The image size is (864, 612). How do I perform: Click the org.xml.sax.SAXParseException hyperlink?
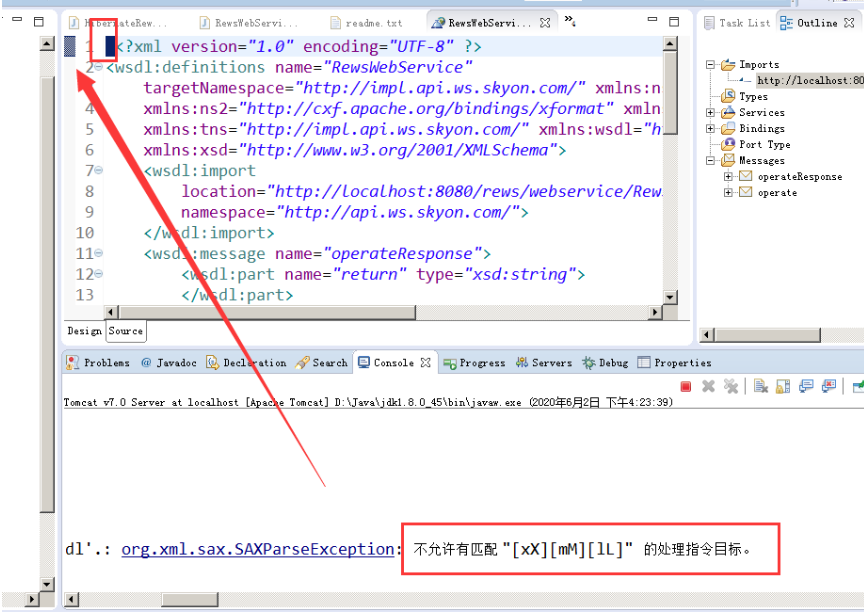(x=256, y=548)
